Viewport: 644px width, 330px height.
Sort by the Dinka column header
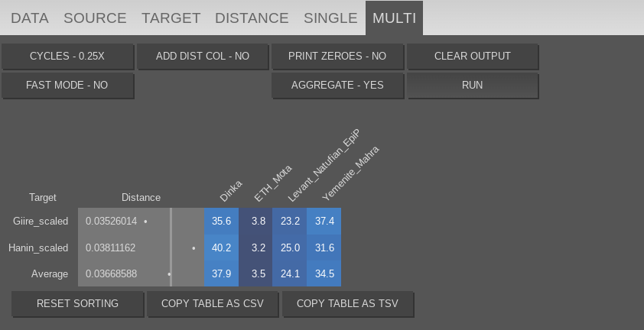(x=229, y=191)
